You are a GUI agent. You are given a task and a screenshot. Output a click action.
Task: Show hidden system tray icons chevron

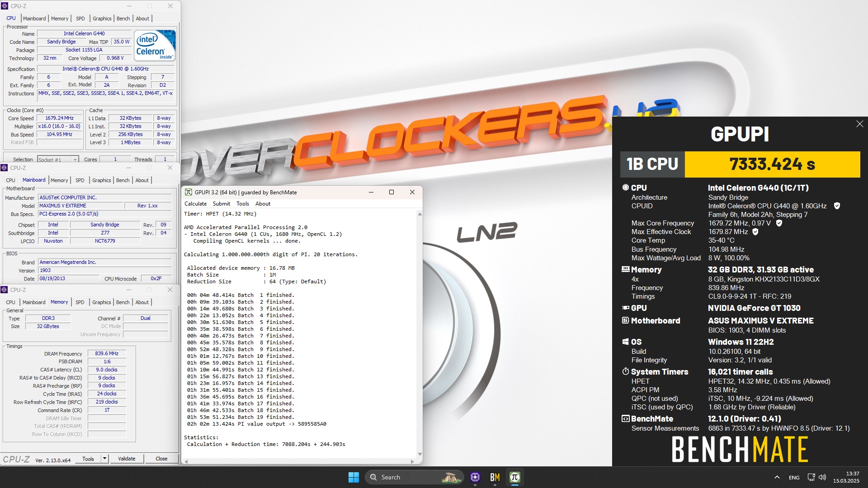point(777,477)
